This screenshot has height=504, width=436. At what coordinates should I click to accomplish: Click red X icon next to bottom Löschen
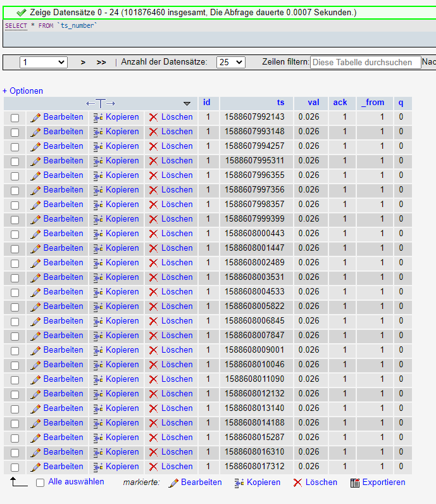coord(297,482)
